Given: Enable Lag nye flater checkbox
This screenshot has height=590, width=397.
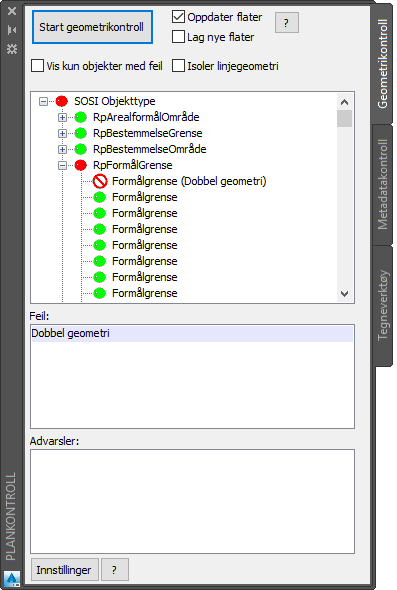Looking at the screenshot, I should (x=178, y=37).
